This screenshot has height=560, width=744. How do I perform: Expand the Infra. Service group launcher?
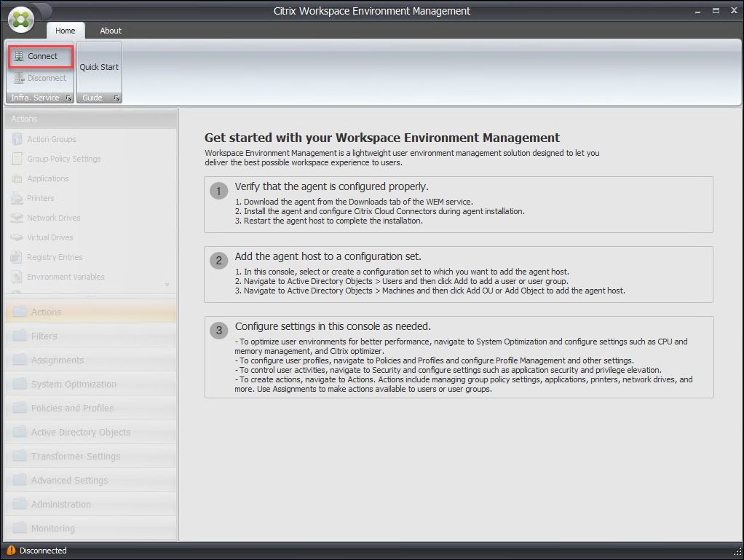click(68, 98)
